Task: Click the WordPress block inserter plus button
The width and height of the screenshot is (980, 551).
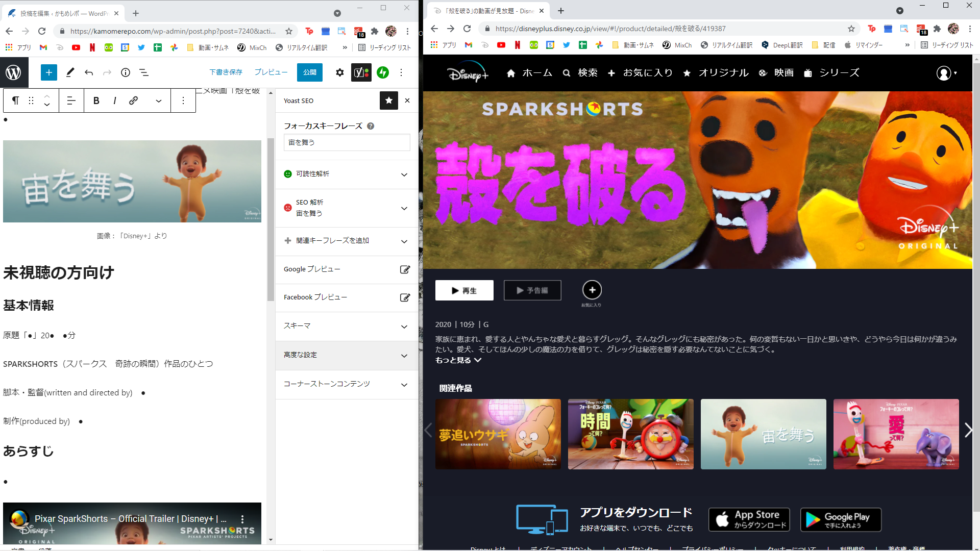Action: point(48,72)
